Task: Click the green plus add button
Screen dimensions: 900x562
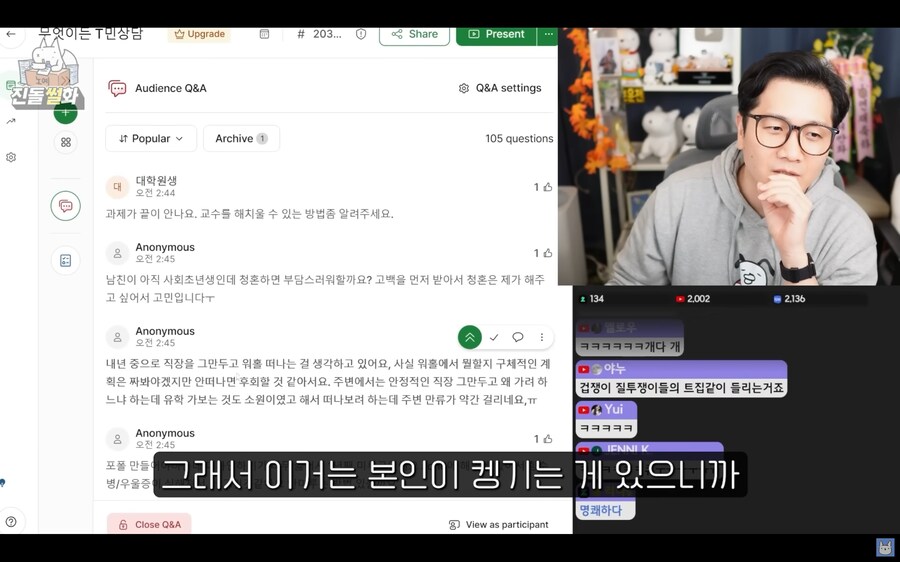Action: pyautogui.click(x=65, y=113)
